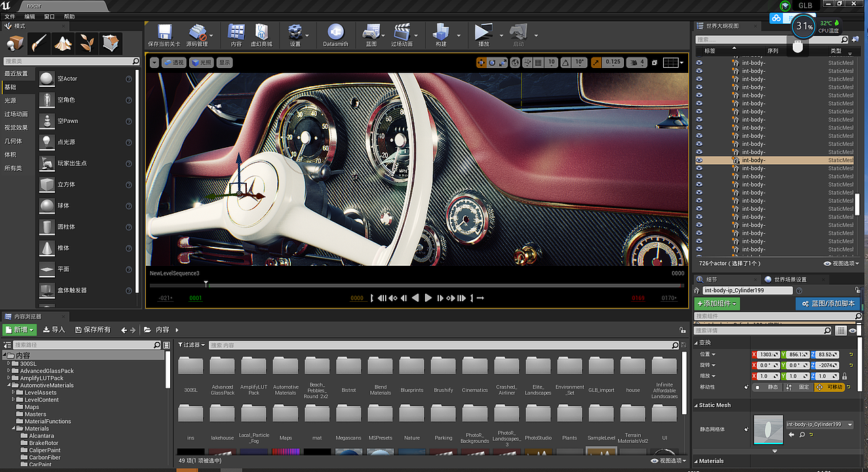
Task: Collapse the Static Mesh section
Action: coord(696,405)
